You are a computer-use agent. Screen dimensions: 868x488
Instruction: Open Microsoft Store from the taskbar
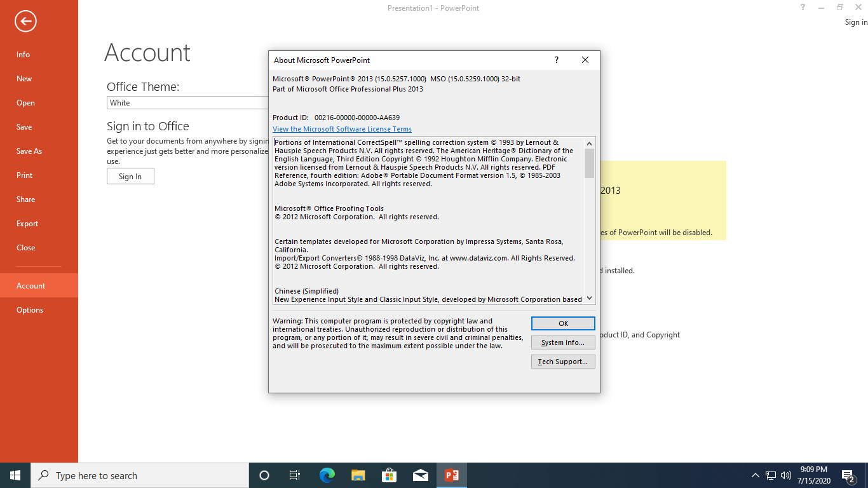[389, 475]
